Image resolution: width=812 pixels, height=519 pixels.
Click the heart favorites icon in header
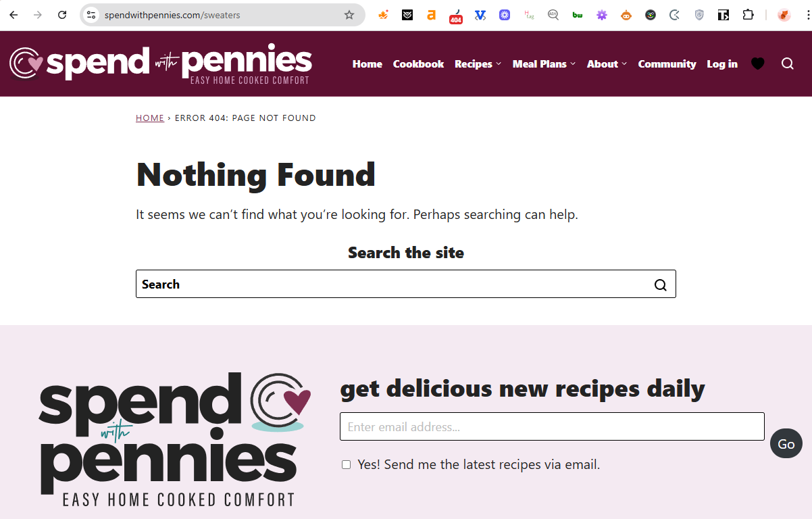758,64
